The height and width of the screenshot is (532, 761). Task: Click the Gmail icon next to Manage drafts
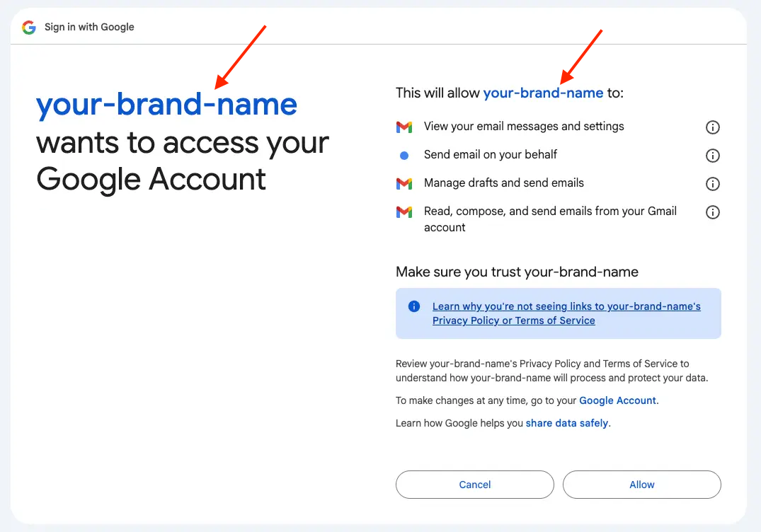404,184
